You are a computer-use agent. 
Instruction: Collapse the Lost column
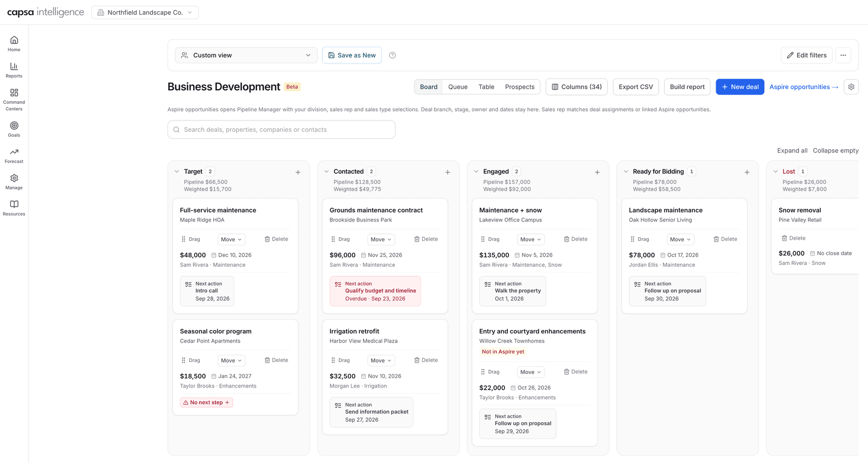(x=776, y=172)
